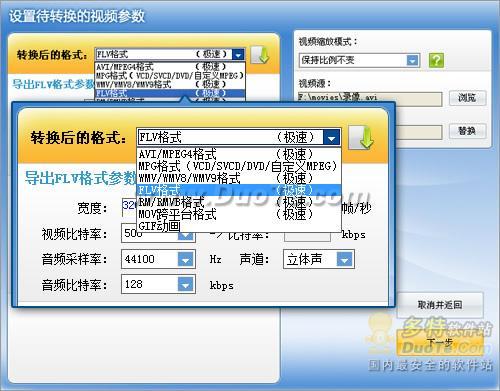
Task: Choose GIF动画 in the magnified list
Action: [239, 226]
